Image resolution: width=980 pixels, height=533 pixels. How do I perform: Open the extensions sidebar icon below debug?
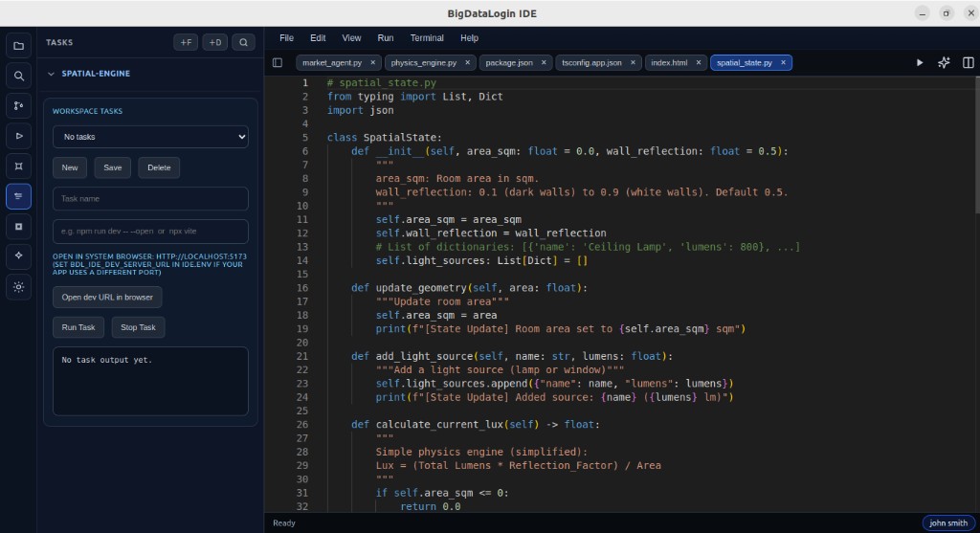(19, 166)
